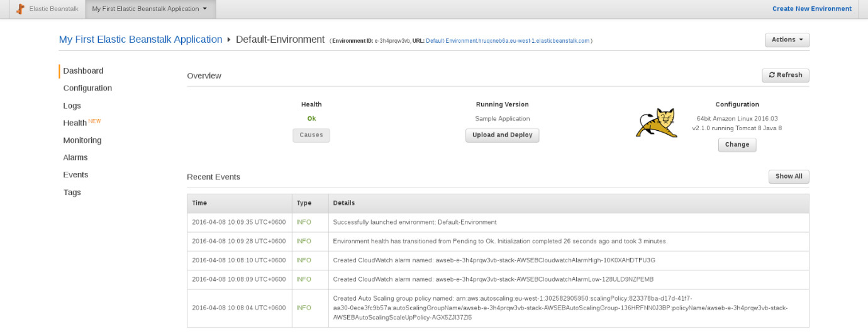The width and height of the screenshot is (868, 334).
Task: Navigate to the Monitoring section
Action: pos(82,140)
